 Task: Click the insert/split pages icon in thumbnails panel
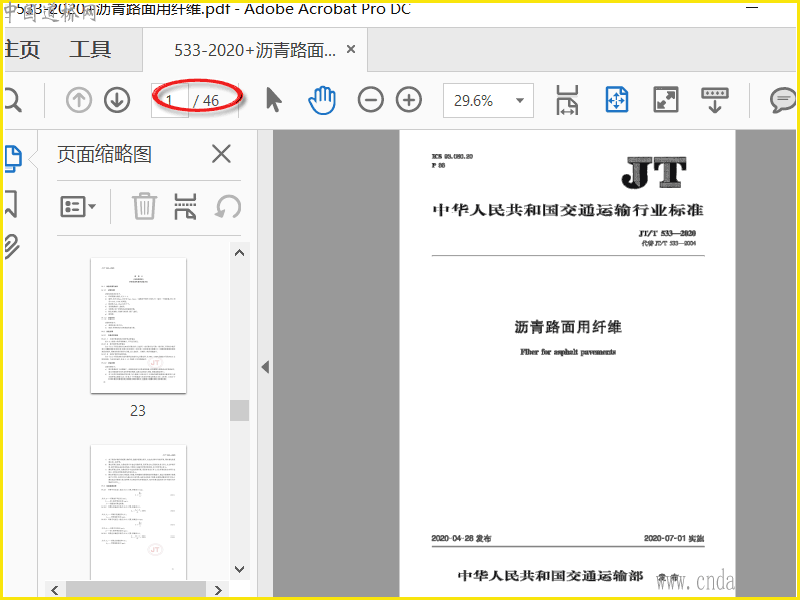[x=185, y=206]
